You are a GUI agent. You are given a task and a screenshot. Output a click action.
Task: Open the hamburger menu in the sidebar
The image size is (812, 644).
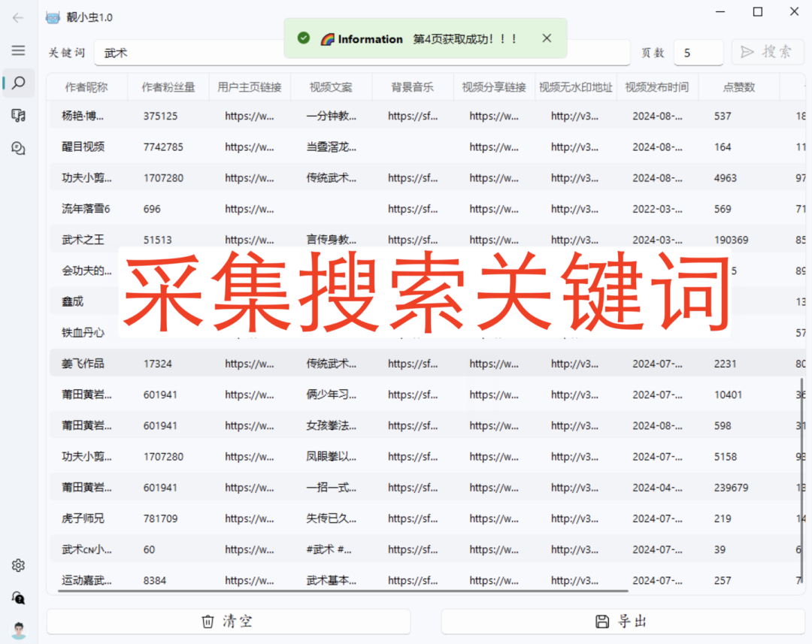17,51
